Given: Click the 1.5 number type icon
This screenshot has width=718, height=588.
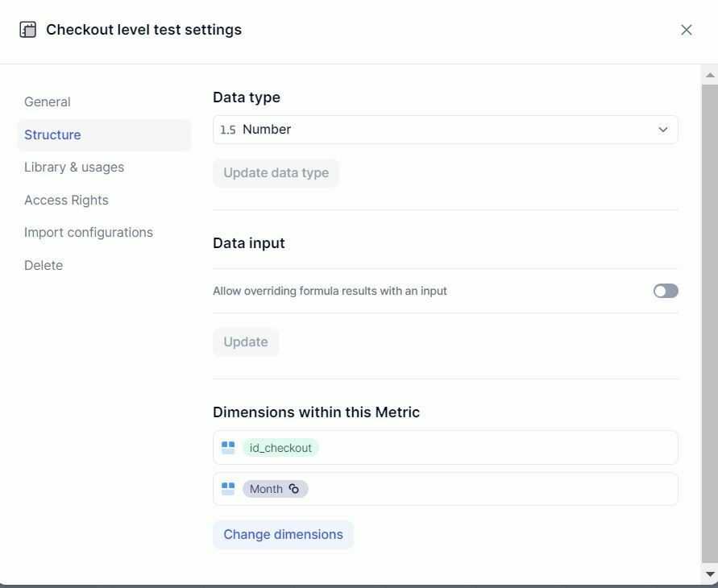Looking at the screenshot, I should (227, 130).
